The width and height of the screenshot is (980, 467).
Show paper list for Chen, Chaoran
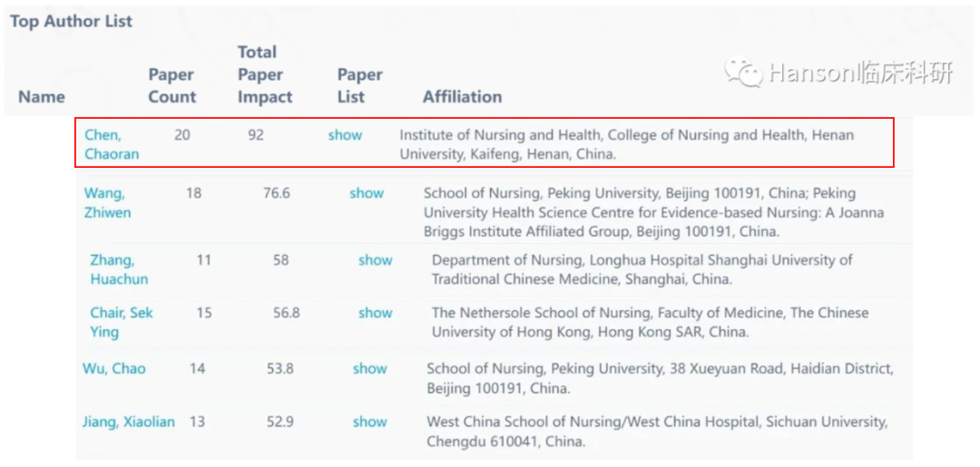(345, 135)
